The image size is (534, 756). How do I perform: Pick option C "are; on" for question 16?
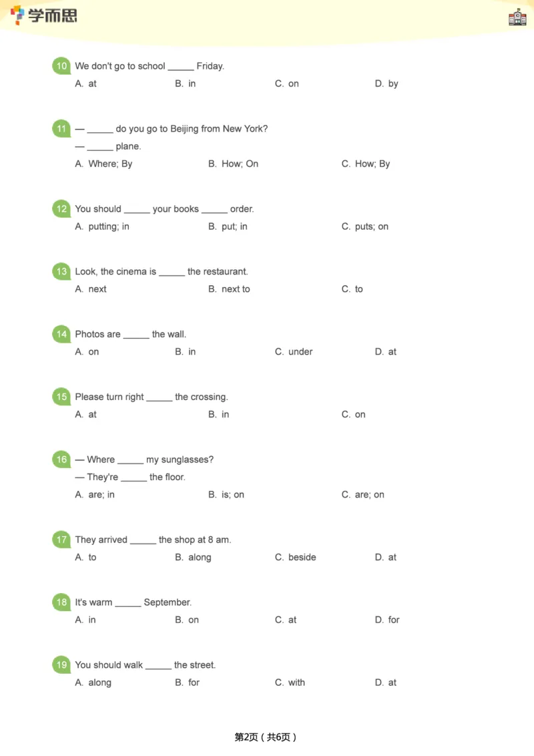coord(363,495)
